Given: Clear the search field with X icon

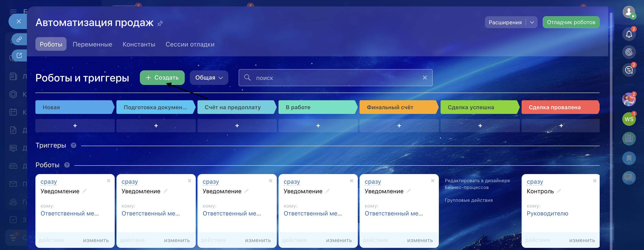Looking at the screenshot, I should [425, 78].
